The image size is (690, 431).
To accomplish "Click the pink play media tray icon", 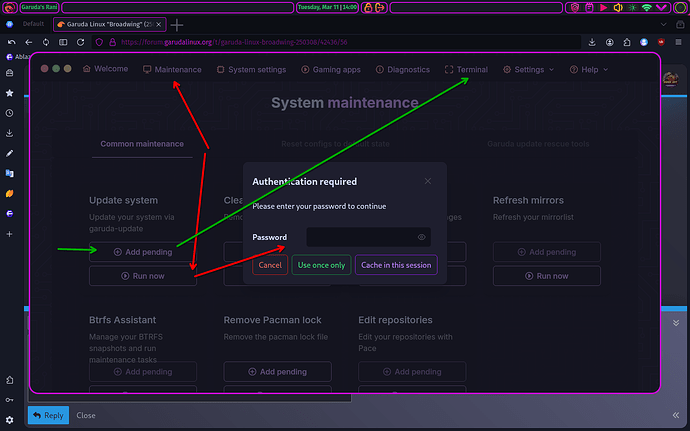I will click(x=603, y=7).
